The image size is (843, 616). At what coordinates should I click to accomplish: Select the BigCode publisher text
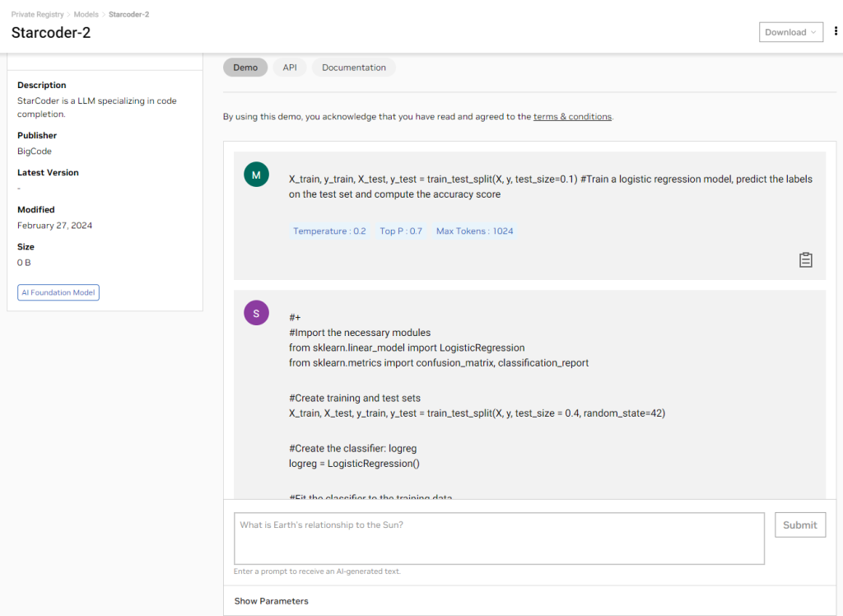pyautogui.click(x=35, y=152)
